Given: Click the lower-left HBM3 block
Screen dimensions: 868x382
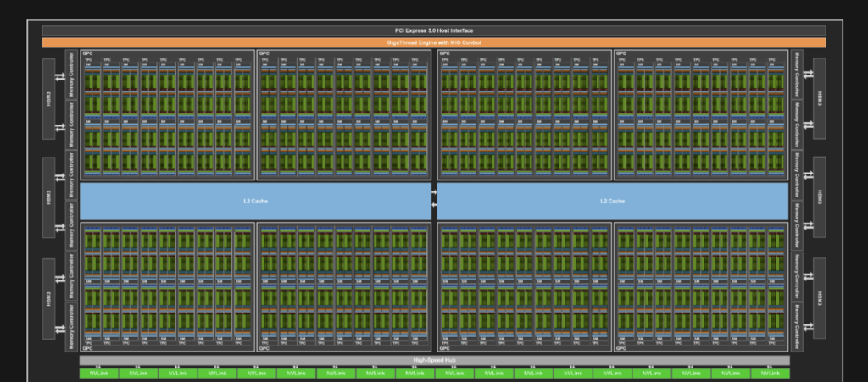Looking at the screenshot, I should [48, 298].
